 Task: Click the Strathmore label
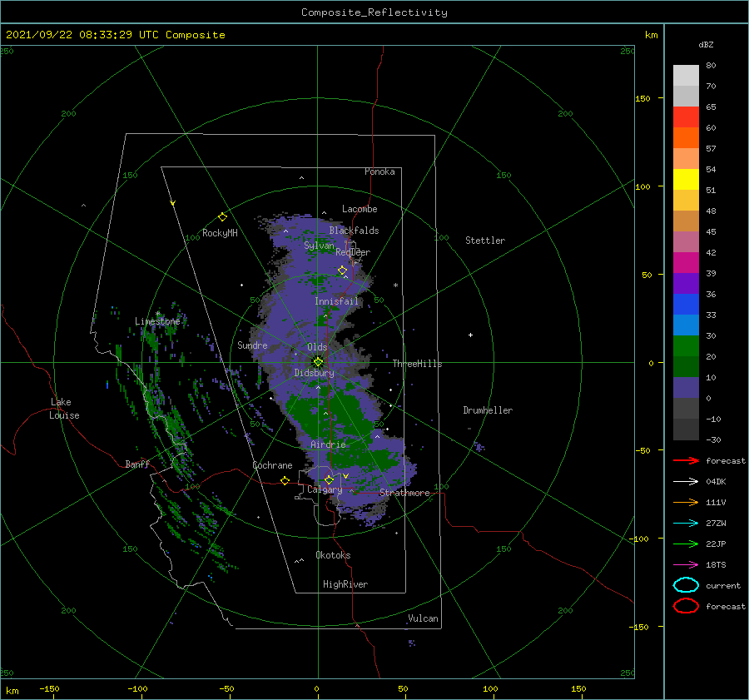pyautogui.click(x=404, y=493)
